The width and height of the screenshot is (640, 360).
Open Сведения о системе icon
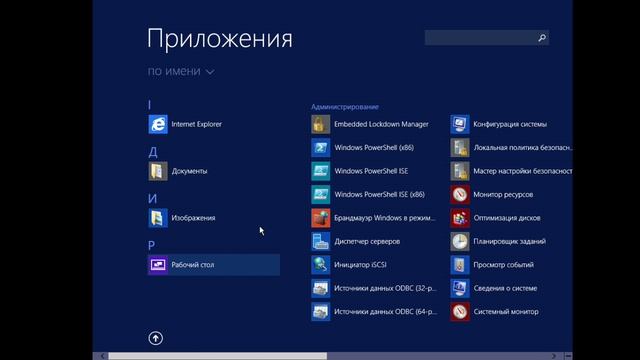pyautogui.click(x=460, y=289)
